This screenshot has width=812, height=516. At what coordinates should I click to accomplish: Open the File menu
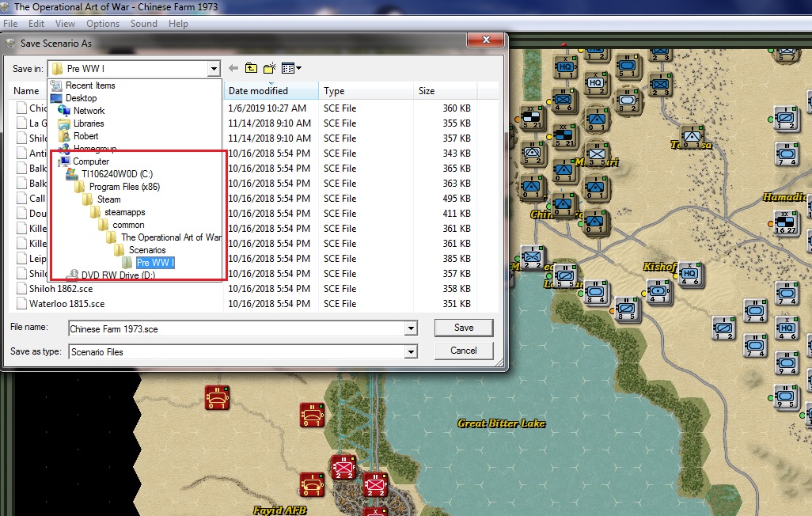click(x=10, y=24)
